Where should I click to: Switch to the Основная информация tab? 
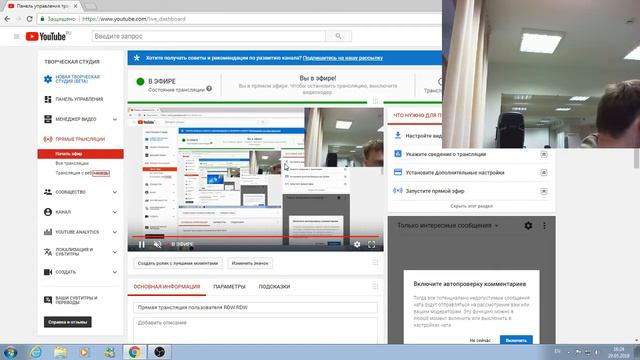(167, 287)
